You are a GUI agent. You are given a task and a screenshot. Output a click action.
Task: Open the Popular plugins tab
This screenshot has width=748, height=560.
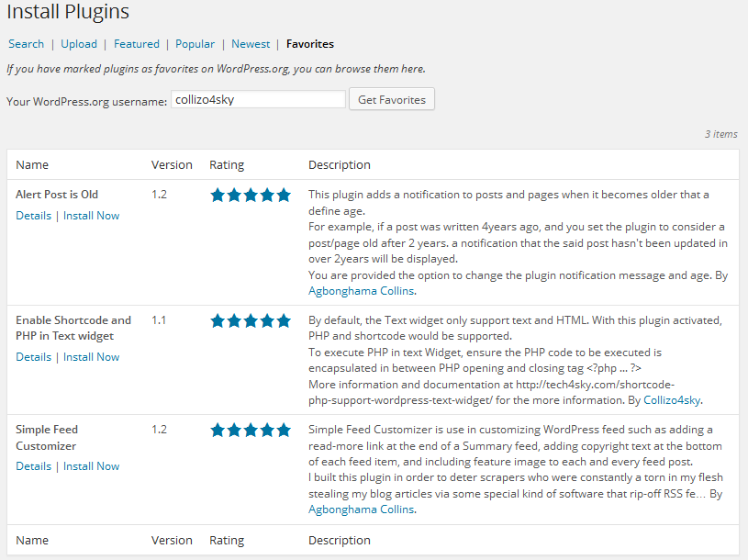(x=195, y=44)
